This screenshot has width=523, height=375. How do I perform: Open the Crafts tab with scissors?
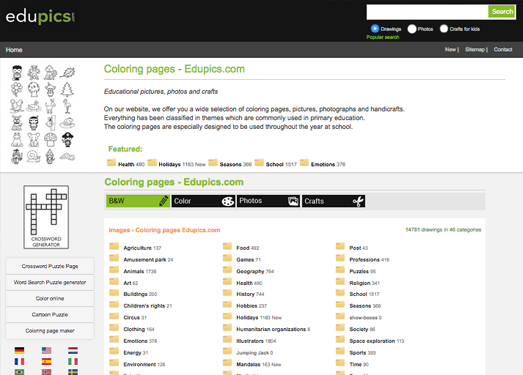(x=334, y=201)
